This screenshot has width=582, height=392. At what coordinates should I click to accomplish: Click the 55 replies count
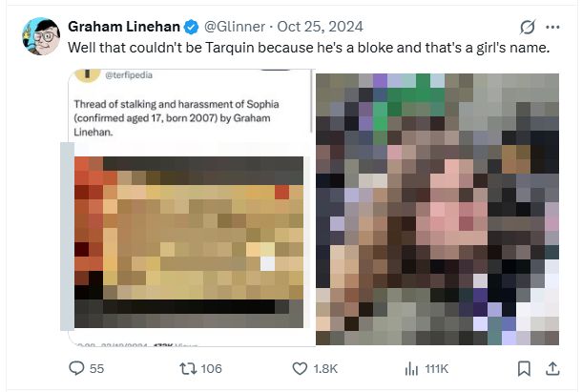[96, 369]
